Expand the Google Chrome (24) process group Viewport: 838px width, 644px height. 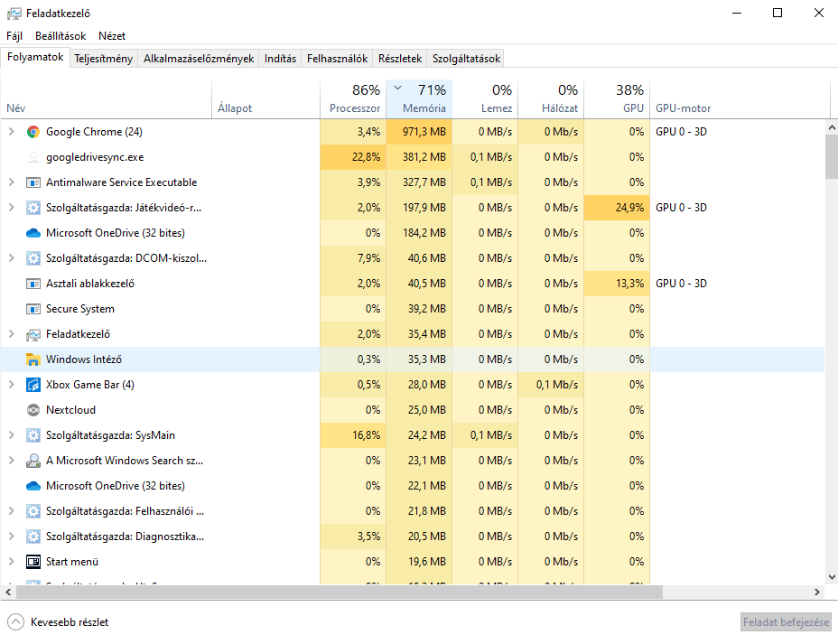pyautogui.click(x=11, y=132)
